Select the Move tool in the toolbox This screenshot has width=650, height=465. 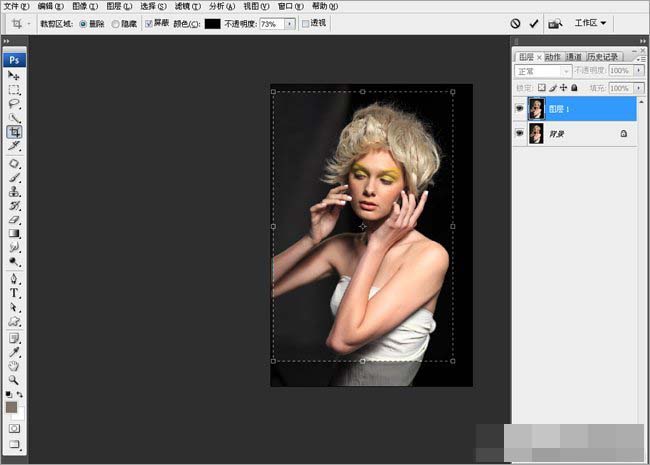14,76
